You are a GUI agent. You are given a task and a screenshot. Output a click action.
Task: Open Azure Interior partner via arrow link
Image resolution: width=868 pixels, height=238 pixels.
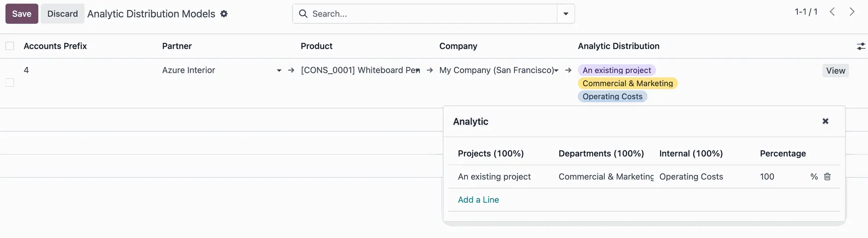pyautogui.click(x=291, y=70)
